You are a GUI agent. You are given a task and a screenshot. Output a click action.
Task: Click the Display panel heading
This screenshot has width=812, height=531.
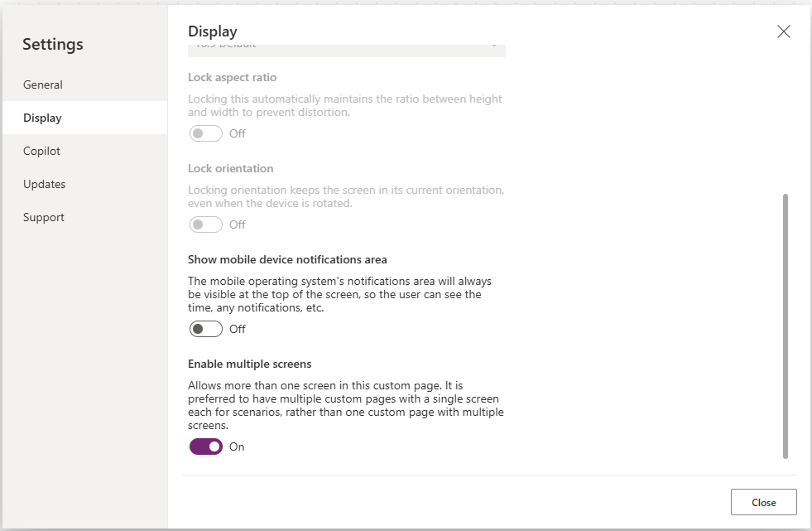(213, 31)
